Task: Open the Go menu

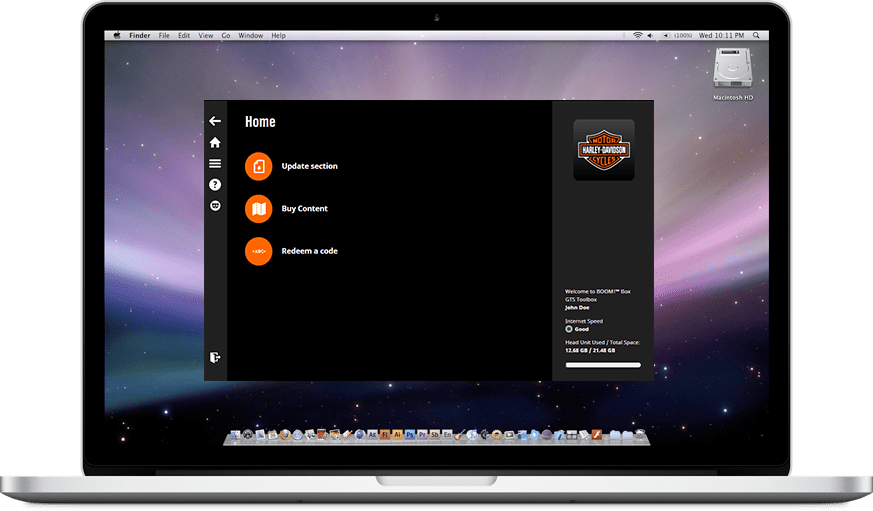Action: coord(226,35)
